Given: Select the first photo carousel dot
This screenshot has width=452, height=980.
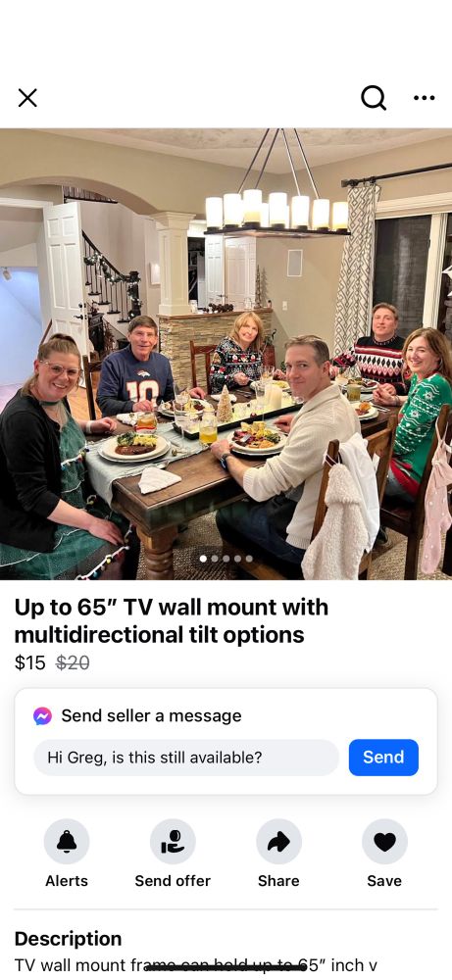Looking at the screenshot, I should [x=203, y=559].
